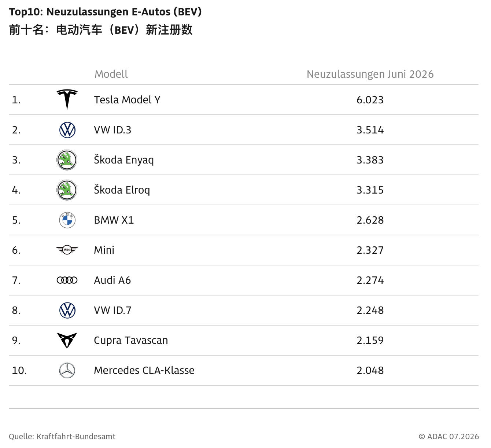Click the Cupra logo icon
This screenshot has width=491, height=448.
click(67, 340)
